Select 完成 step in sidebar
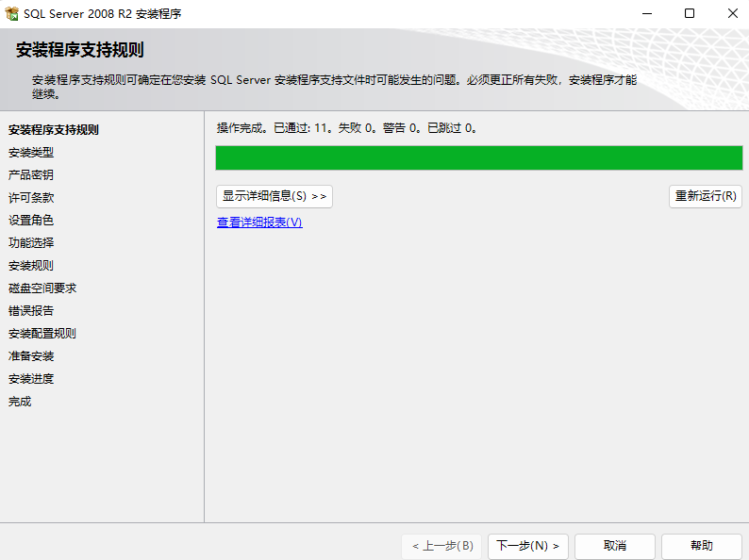This screenshot has width=749, height=560. [x=20, y=402]
